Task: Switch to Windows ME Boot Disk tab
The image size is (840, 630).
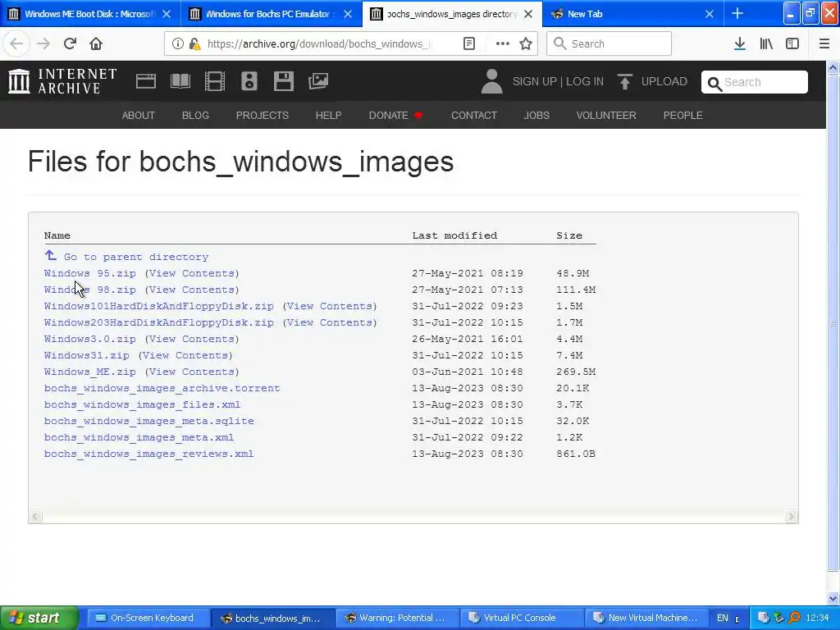Action: [x=90, y=14]
